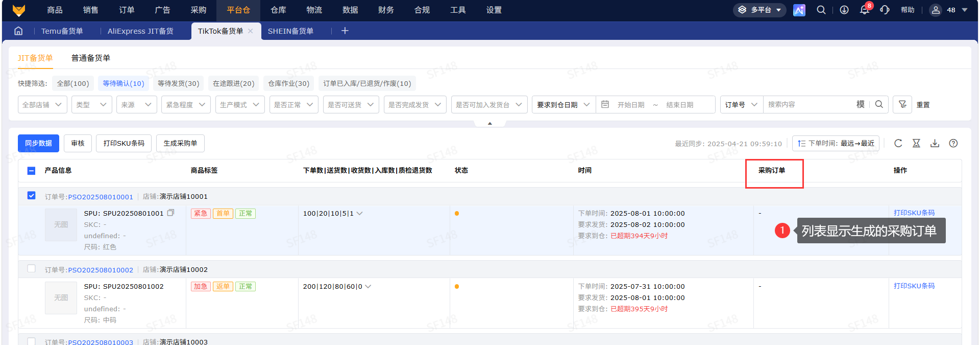
Task: Open the notifications bell
Action: (x=865, y=10)
